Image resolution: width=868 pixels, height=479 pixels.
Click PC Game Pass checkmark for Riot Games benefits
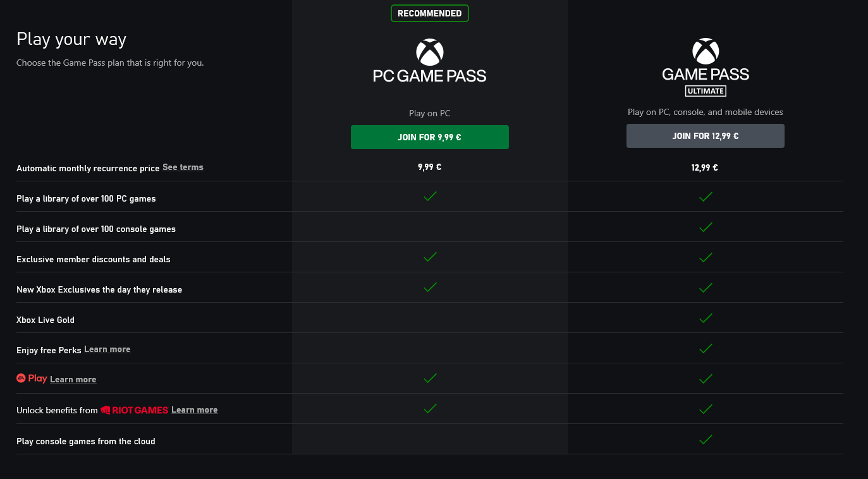tap(430, 409)
